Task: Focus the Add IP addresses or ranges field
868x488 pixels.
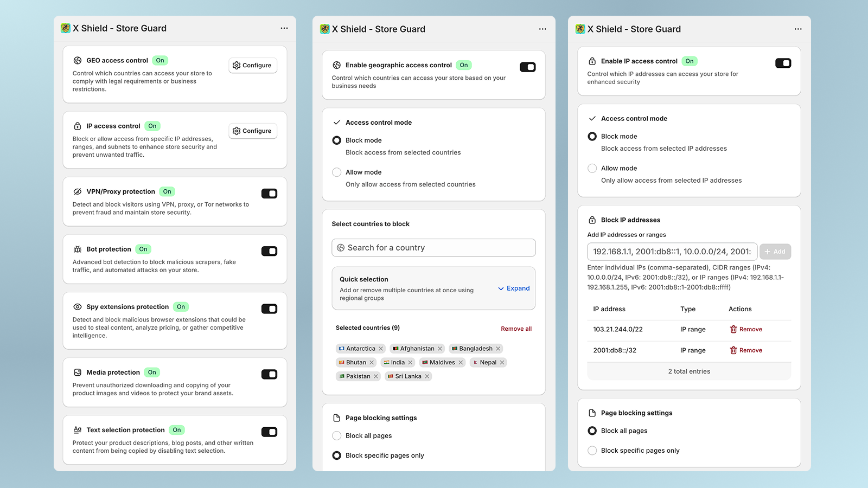Action: (672, 252)
